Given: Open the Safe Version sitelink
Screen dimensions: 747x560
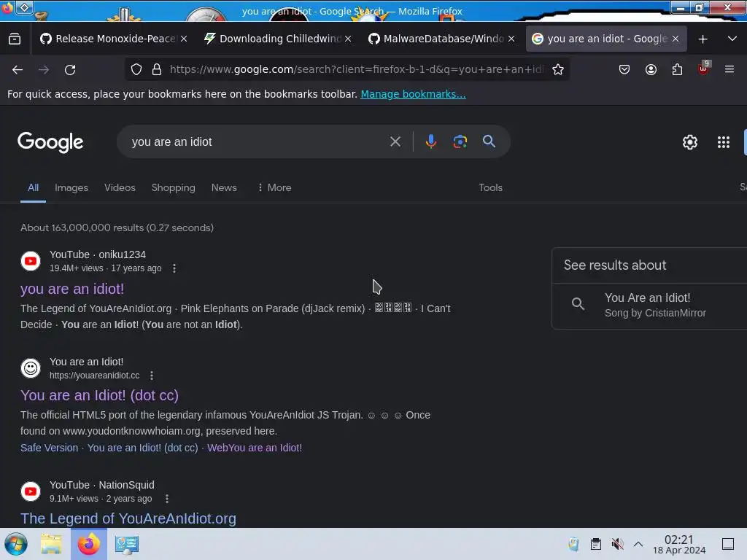Looking at the screenshot, I should point(49,448).
